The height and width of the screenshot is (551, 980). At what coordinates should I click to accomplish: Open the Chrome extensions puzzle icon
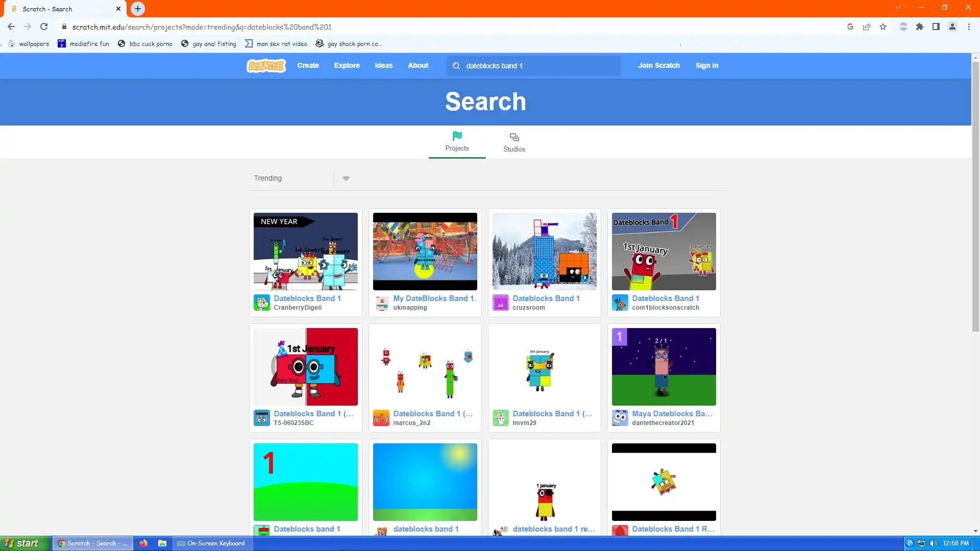pyautogui.click(x=920, y=27)
